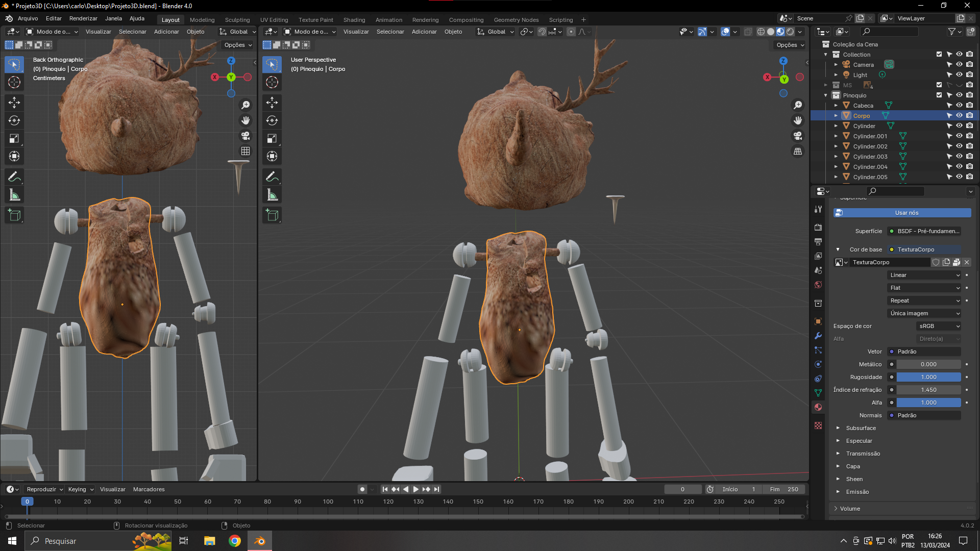This screenshot has width=980, height=551.
Task: Uncheck the Pinoquio collection checkbox
Action: coord(939,95)
